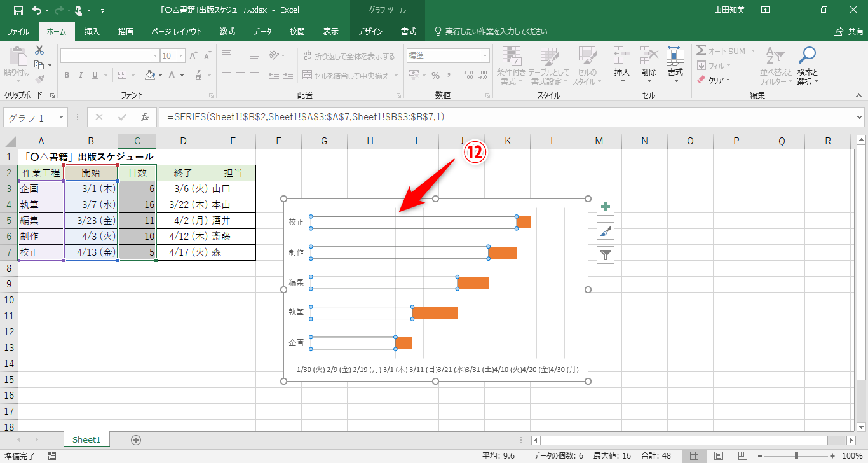
Task: Copy selection with the Copy icon
Action: [39, 65]
